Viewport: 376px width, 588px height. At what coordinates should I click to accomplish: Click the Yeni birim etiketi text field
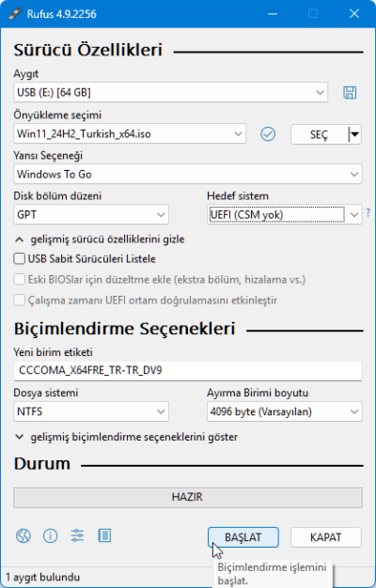pyautogui.click(x=188, y=370)
